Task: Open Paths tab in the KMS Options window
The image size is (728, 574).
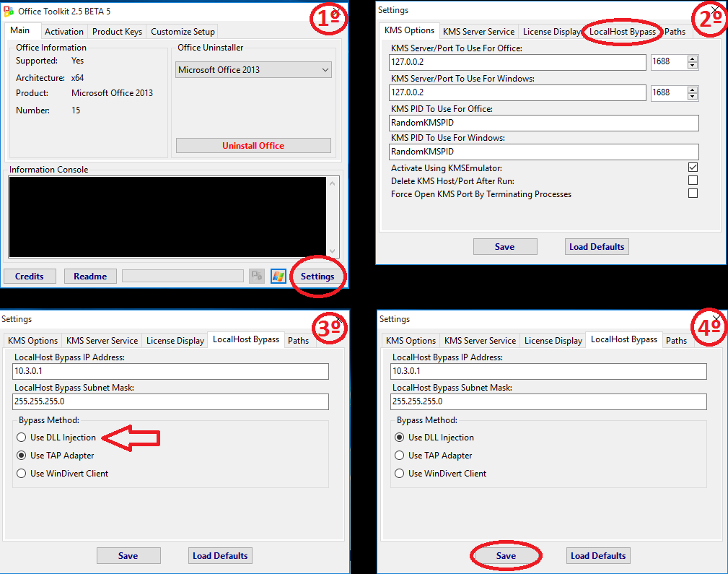Action: click(x=675, y=32)
